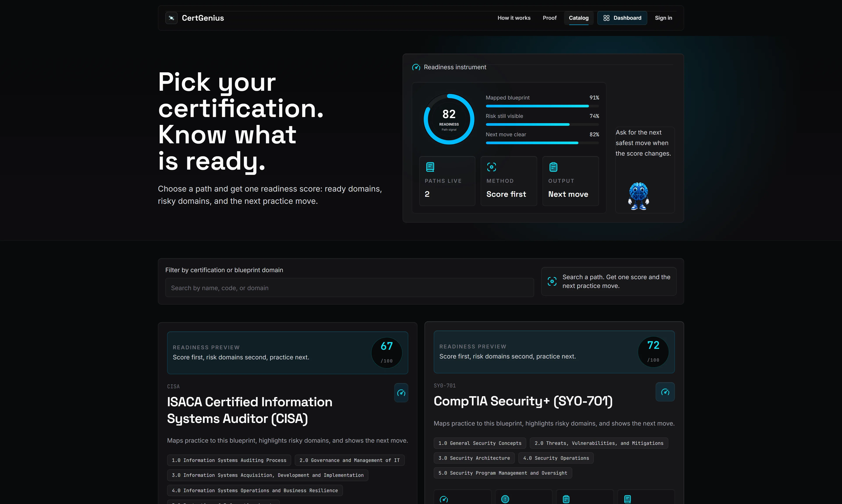The width and height of the screenshot is (842, 504).
Task: Click the Dashboard grid icon in navbar
Action: click(x=606, y=18)
